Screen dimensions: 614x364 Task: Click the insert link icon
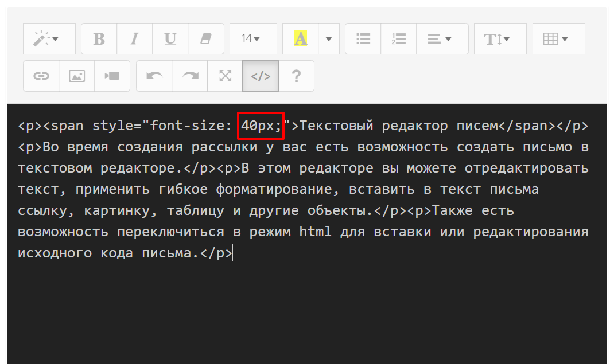[x=41, y=76]
